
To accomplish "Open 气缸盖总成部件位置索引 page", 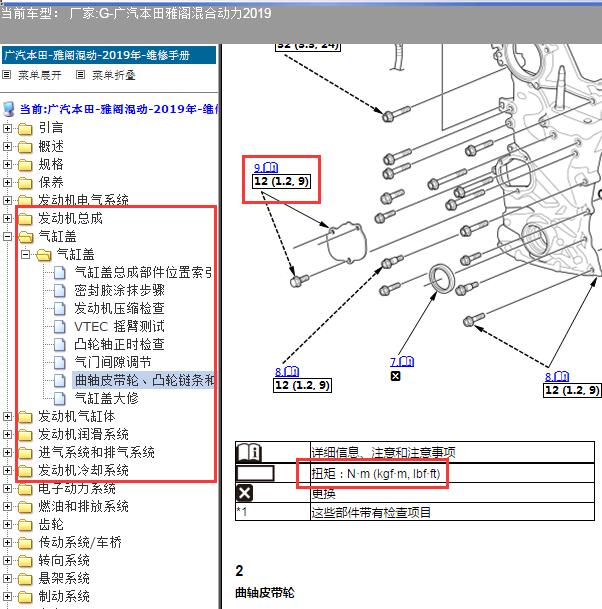I will [x=143, y=273].
